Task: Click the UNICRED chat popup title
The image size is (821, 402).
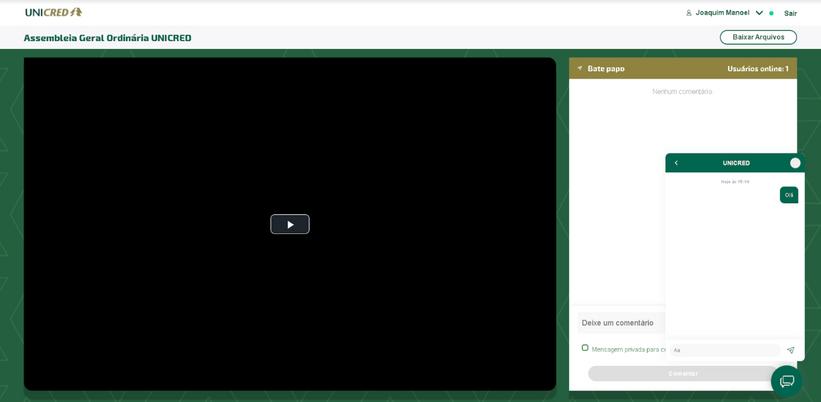Action: 736,163
